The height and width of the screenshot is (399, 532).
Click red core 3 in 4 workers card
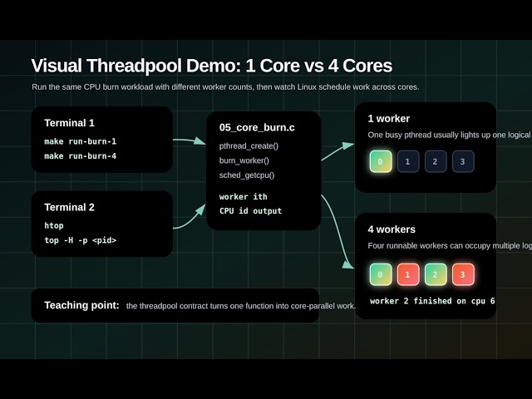point(463,274)
